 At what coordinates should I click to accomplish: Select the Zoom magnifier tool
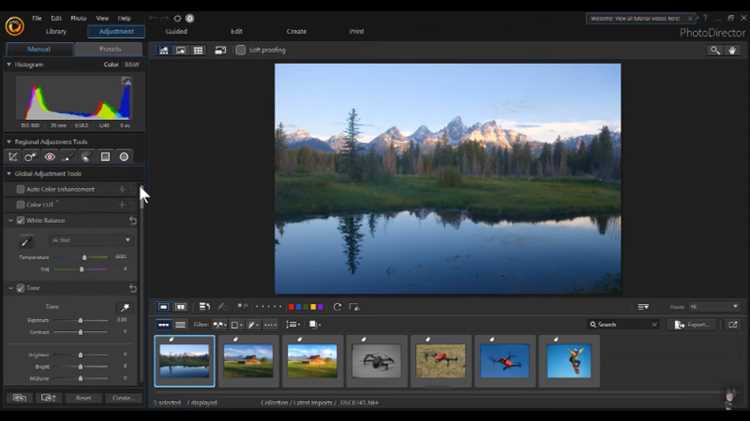pos(715,50)
